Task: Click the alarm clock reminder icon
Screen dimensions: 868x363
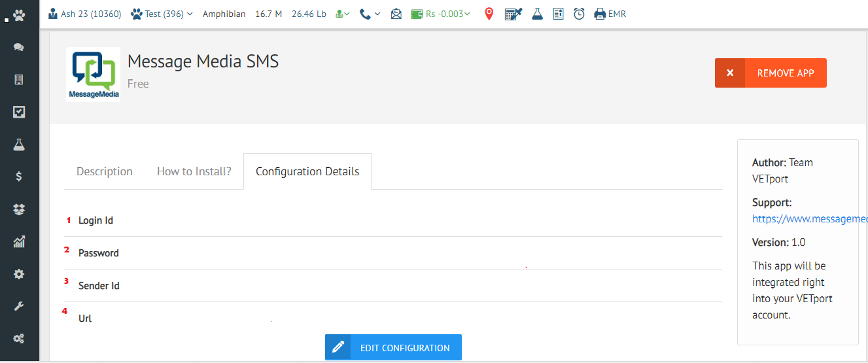Action: click(x=579, y=14)
